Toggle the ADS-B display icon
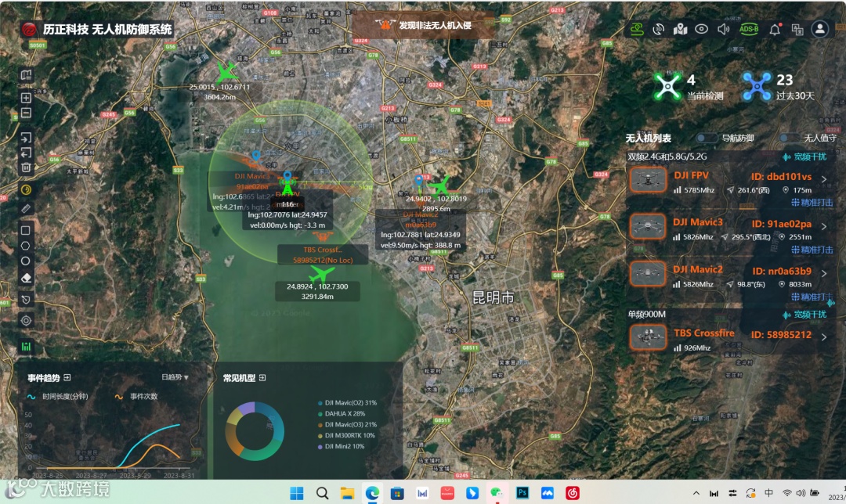The width and height of the screenshot is (846, 504). [749, 29]
